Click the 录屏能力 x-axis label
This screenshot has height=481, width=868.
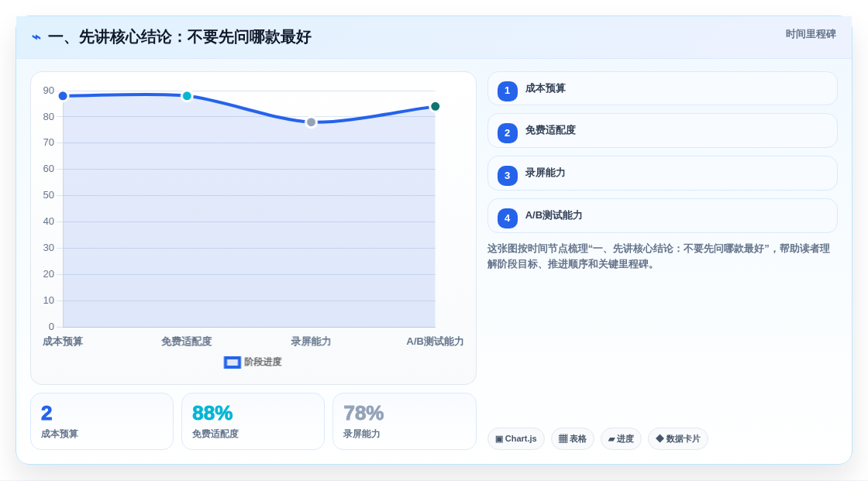click(311, 342)
